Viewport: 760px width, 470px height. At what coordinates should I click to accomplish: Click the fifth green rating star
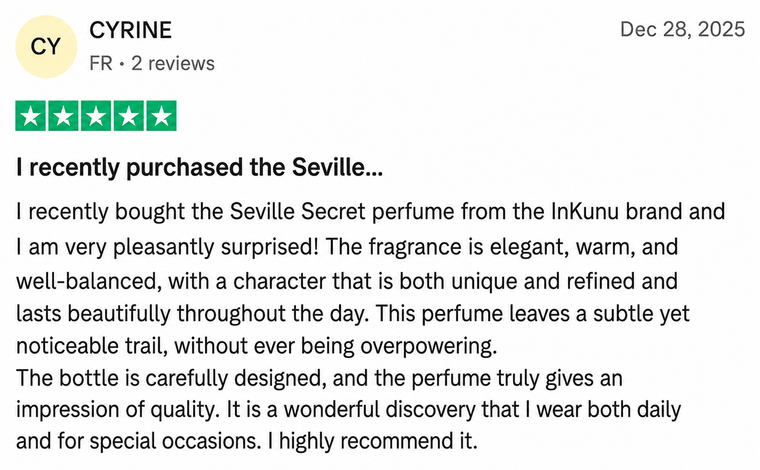click(161, 116)
